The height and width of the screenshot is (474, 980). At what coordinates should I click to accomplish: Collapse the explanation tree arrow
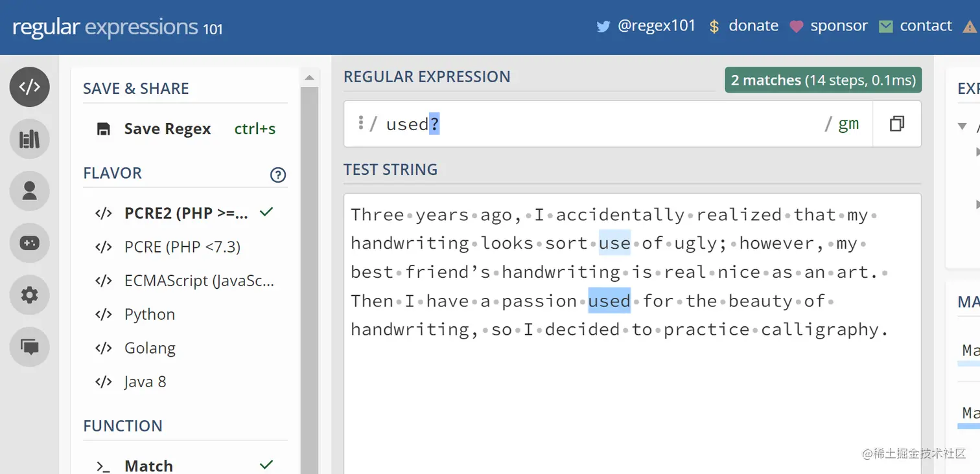[x=962, y=126]
